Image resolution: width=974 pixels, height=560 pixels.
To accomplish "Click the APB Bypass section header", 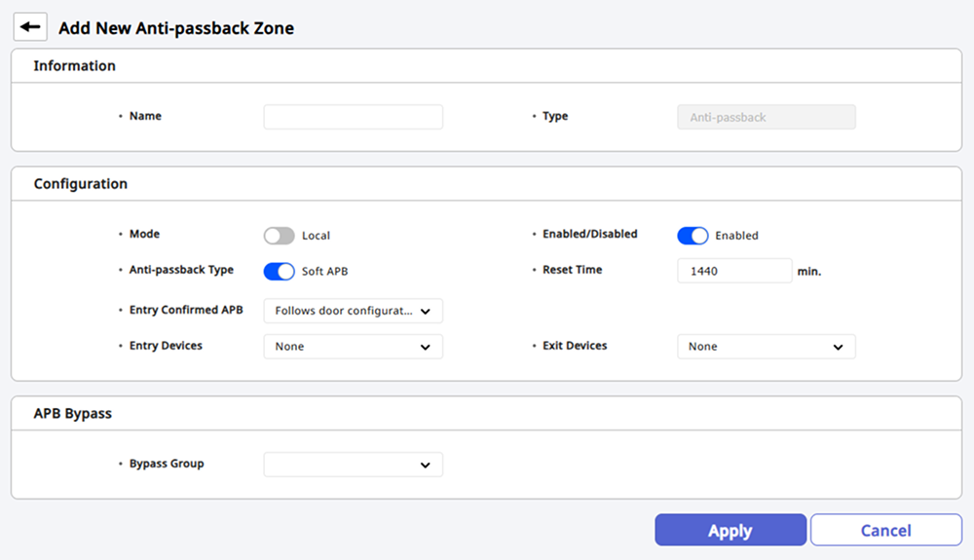I will [x=72, y=413].
